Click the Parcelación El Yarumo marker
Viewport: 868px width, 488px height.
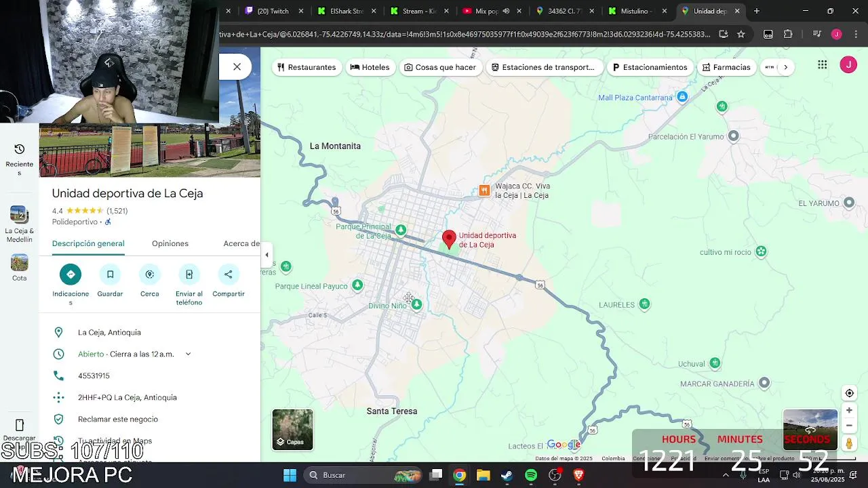click(x=733, y=136)
